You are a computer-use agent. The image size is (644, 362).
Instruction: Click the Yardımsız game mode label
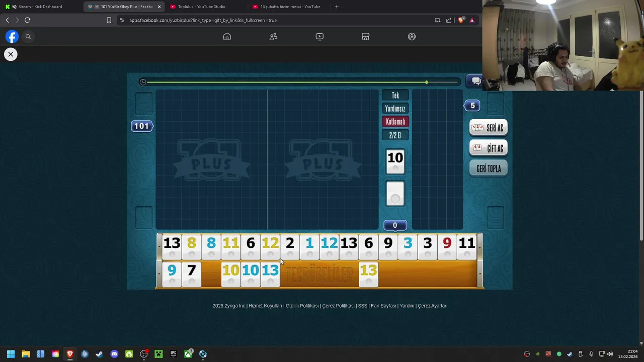coord(395,109)
